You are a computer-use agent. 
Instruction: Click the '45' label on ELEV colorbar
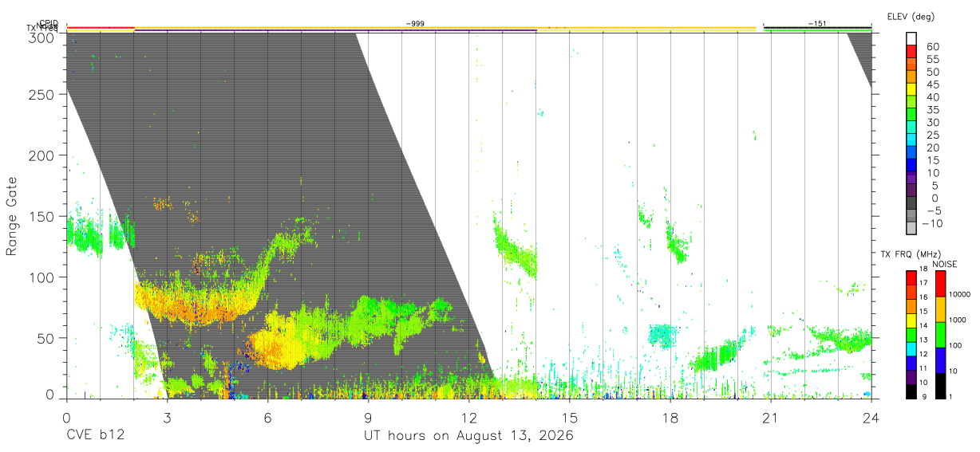[932, 85]
